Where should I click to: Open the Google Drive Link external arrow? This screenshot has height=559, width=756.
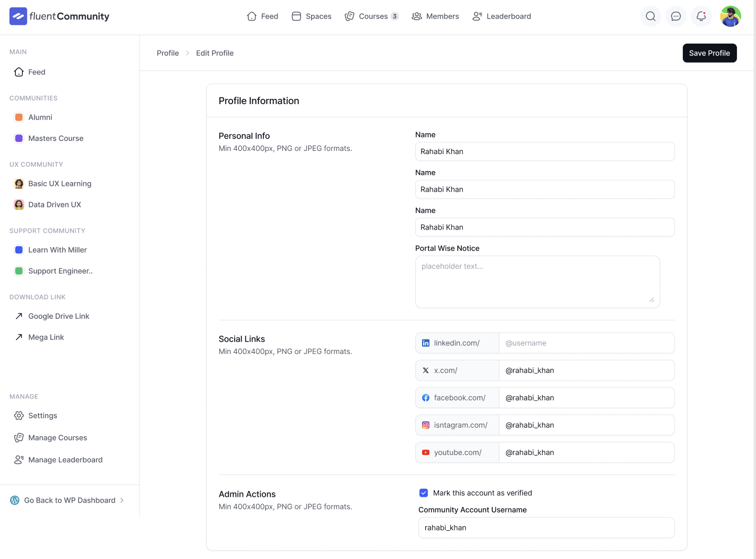pyautogui.click(x=19, y=316)
